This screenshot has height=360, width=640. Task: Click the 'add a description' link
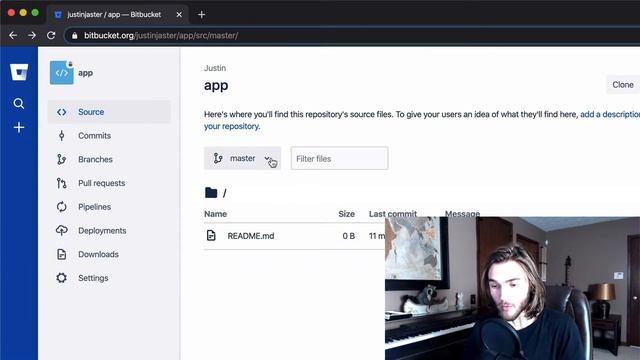point(610,114)
